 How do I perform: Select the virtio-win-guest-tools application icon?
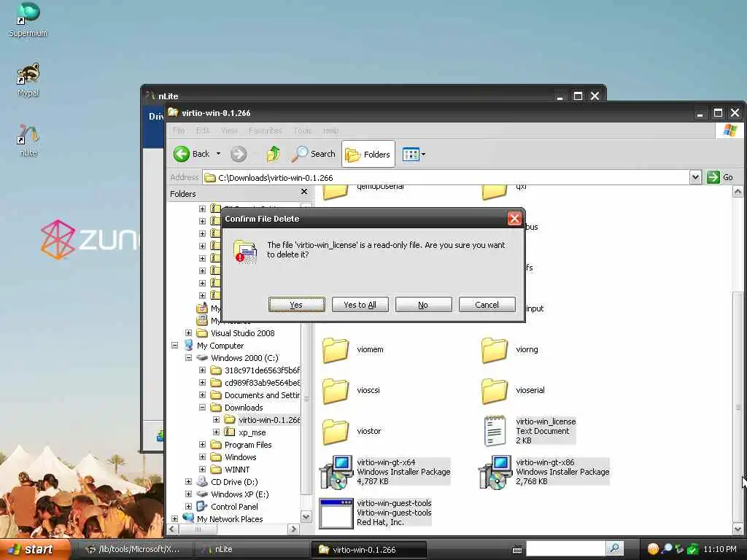point(336,513)
